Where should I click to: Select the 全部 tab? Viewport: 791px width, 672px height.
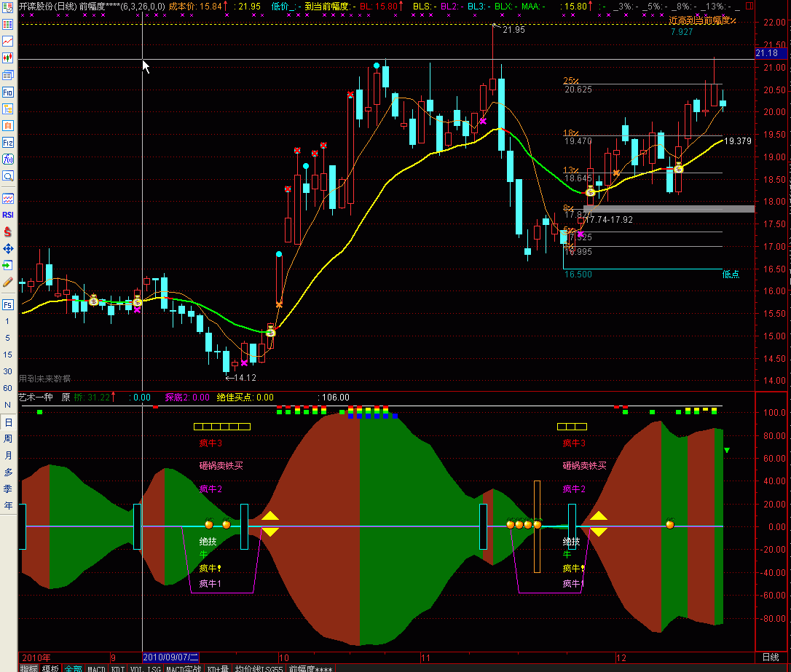pos(73,668)
